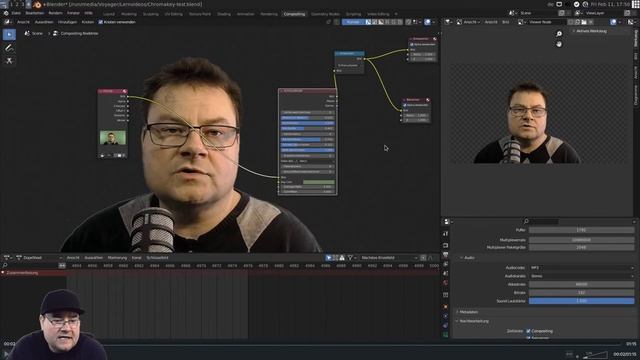Select the Annotate pencil tool
Image resolution: width=640 pixels, height=360 pixels.
click(9, 48)
